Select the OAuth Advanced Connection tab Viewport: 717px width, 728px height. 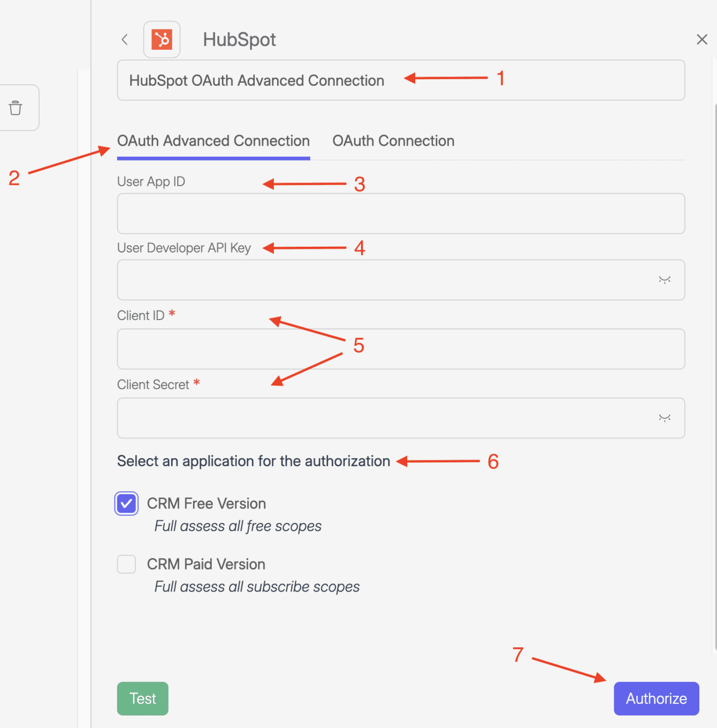coord(213,141)
